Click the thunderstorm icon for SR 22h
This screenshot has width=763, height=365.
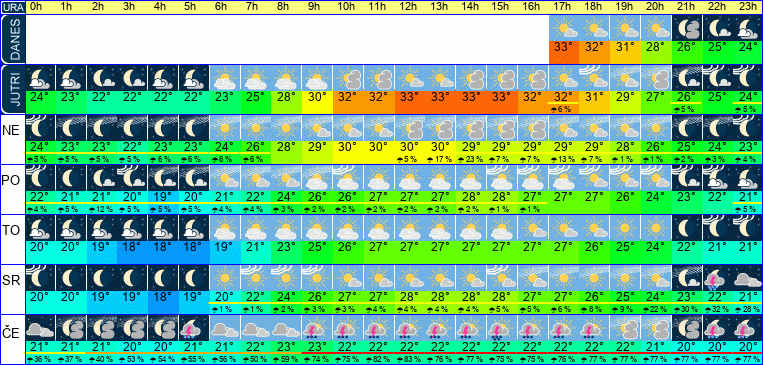point(717,277)
